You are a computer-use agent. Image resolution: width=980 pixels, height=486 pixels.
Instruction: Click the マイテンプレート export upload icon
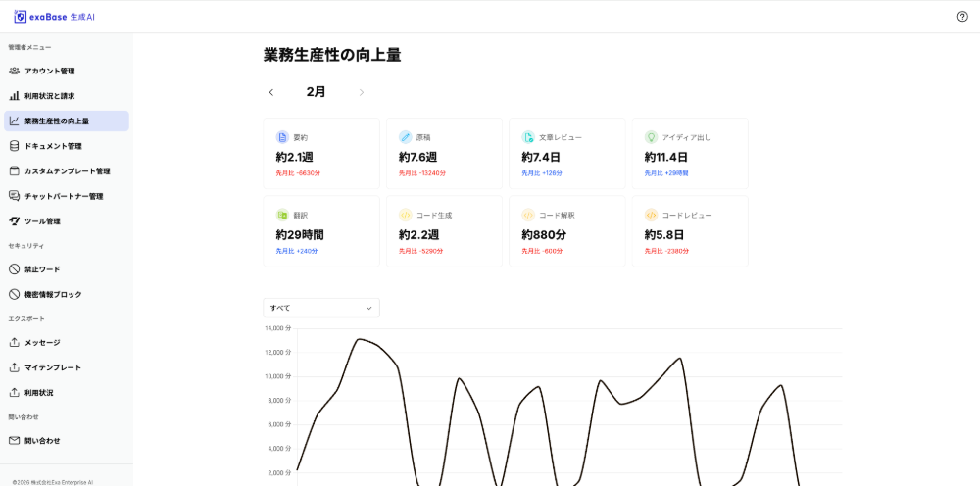click(15, 367)
